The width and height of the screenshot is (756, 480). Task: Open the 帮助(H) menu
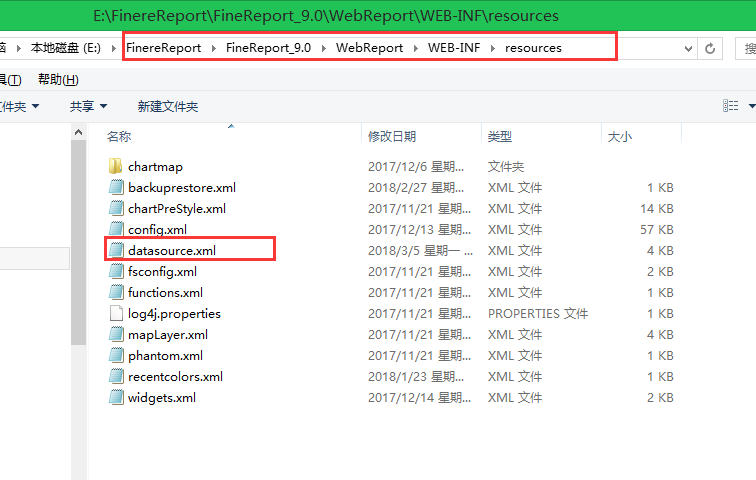[x=58, y=80]
